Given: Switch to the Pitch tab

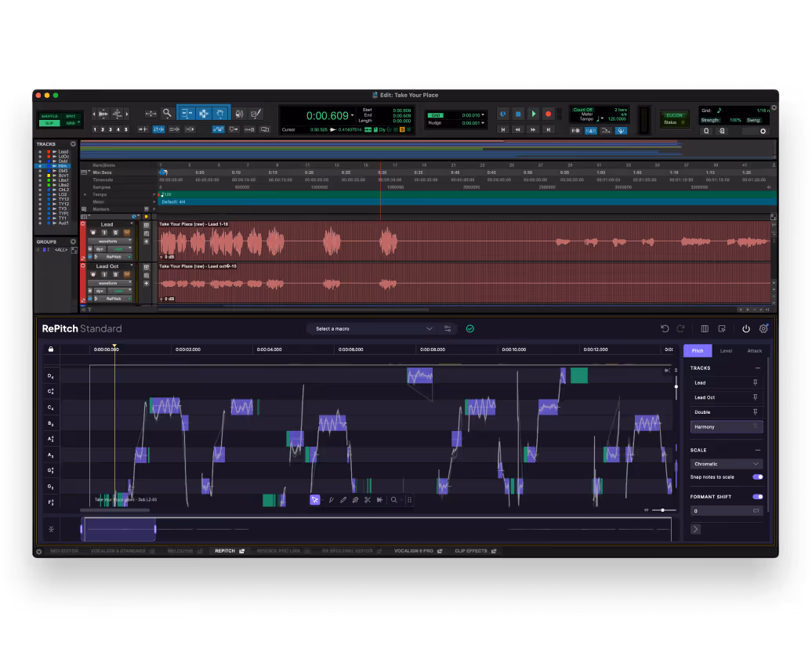Looking at the screenshot, I should (698, 350).
